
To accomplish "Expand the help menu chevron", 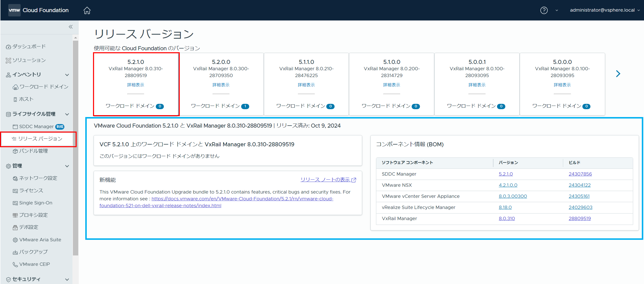I will tap(557, 11).
